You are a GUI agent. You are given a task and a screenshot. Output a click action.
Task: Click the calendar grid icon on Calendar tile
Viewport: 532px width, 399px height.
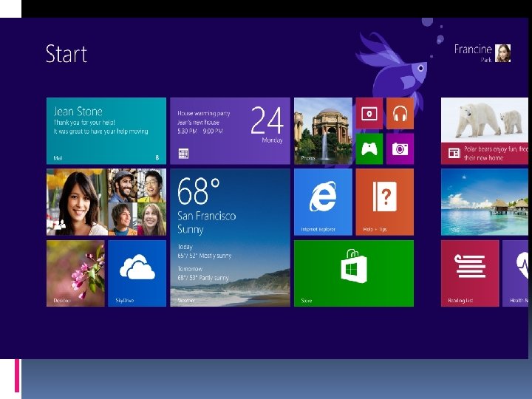[x=183, y=154]
